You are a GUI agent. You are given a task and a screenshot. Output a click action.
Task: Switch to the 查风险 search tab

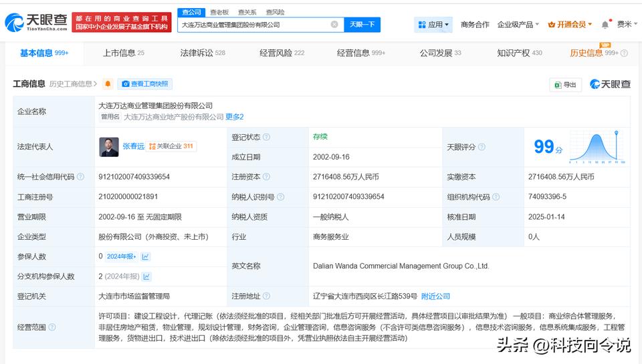(275, 12)
